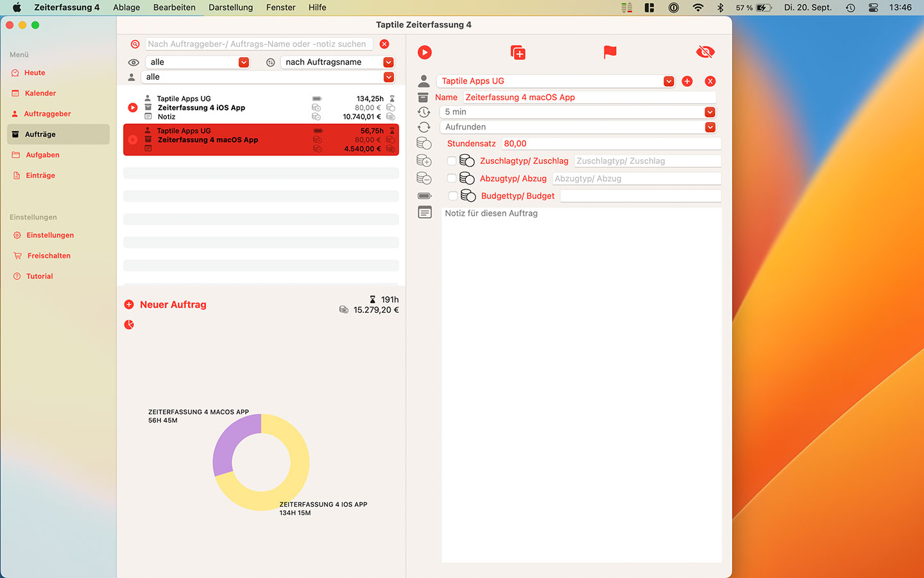Click the sort order icon beside nach Auftragsname
924x578 pixels.
click(270, 62)
